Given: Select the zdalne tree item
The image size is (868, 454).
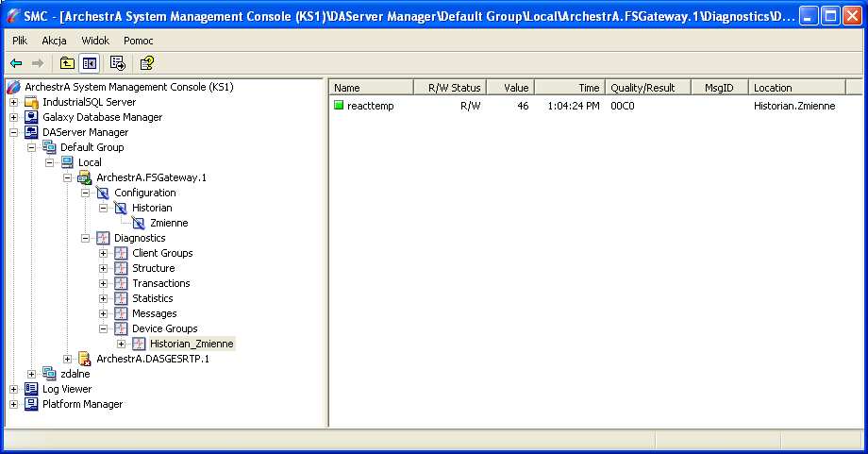Looking at the screenshot, I should [75, 374].
